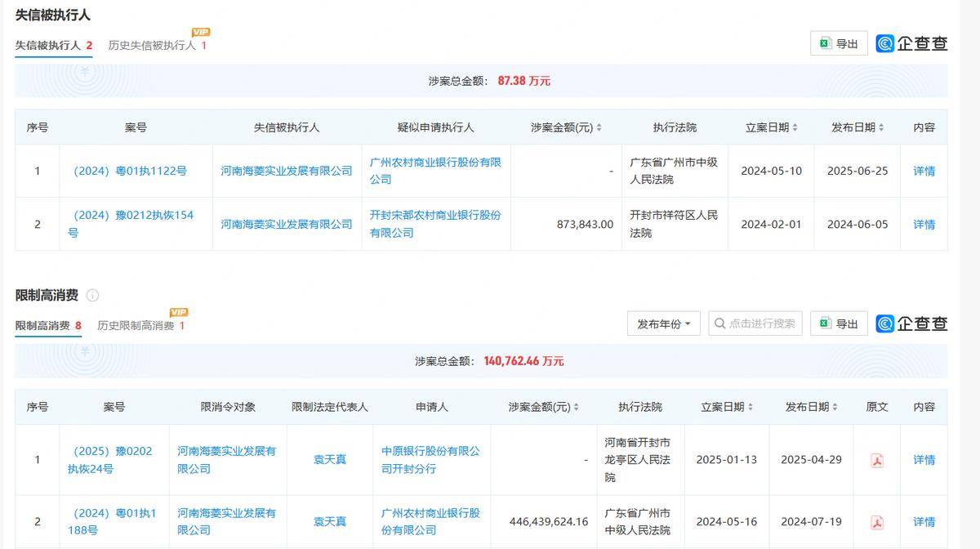The width and height of the screenshot is (980, 549).
Task: Click the date 2024-07-19
Action: [x=811, y=522]
